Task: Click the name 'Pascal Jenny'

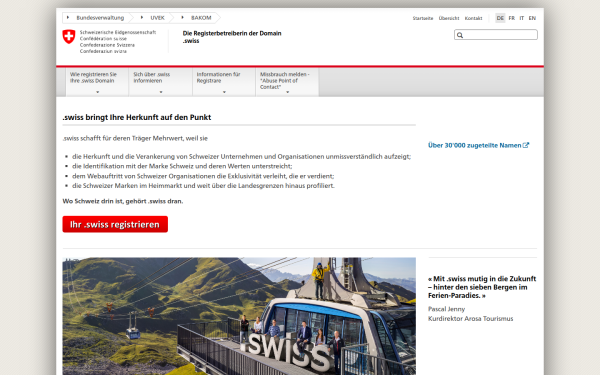Action: coord(447,309)
